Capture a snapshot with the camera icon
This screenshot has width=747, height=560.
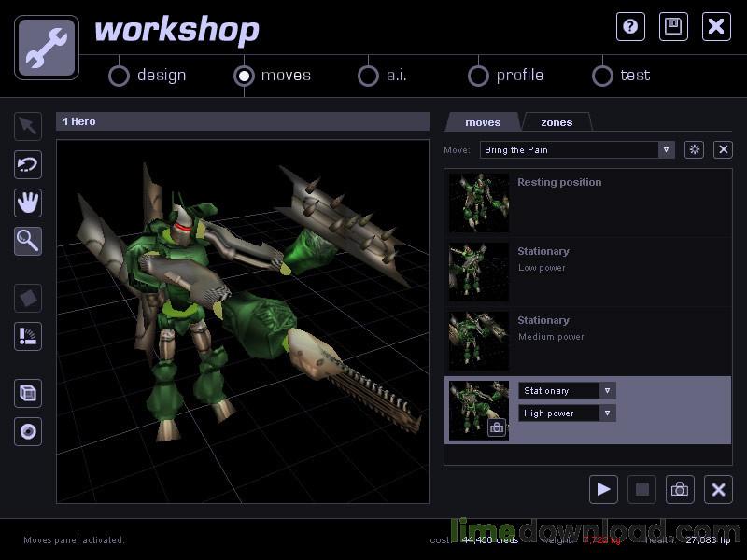click(x=679, y=489)
